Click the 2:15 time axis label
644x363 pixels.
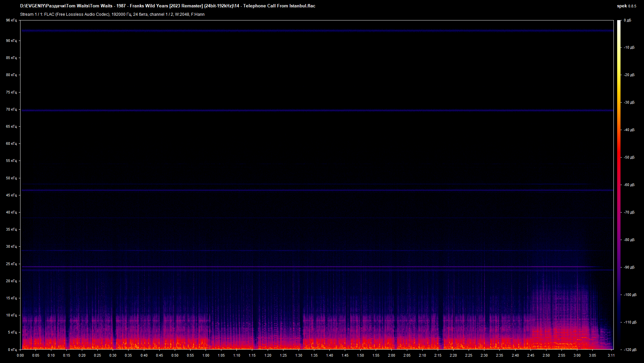(x=438, y=356)
